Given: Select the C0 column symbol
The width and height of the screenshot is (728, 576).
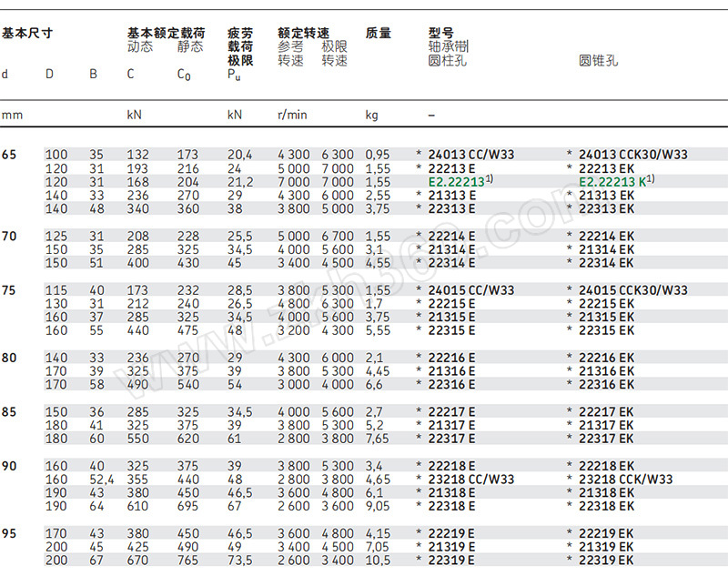Looking at the screenshot, I should 184,75.
